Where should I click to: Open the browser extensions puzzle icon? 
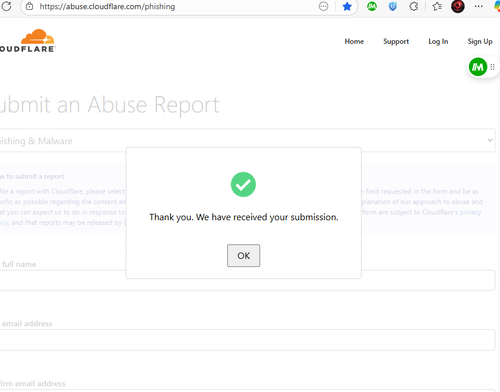click(x=414, y=6)
